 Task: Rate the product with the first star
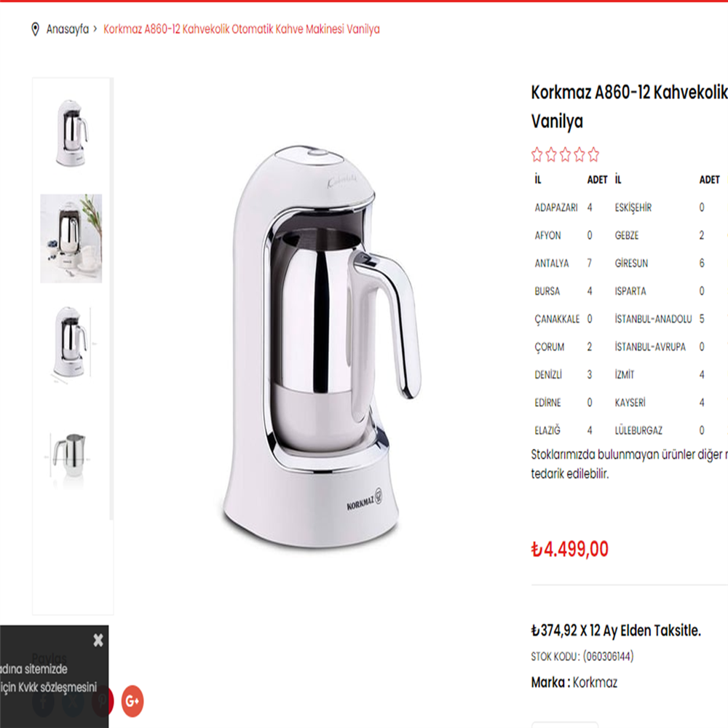(x=537, y=154)
